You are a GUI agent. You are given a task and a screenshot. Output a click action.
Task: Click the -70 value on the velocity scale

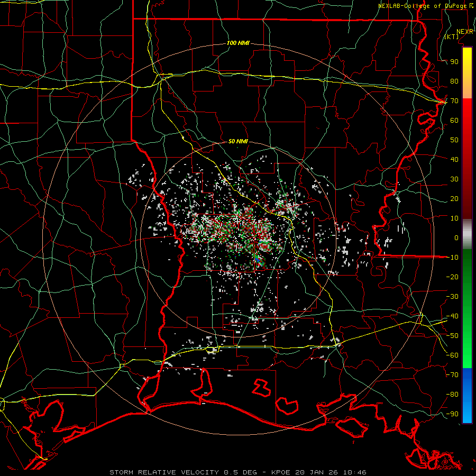[452, 375]
